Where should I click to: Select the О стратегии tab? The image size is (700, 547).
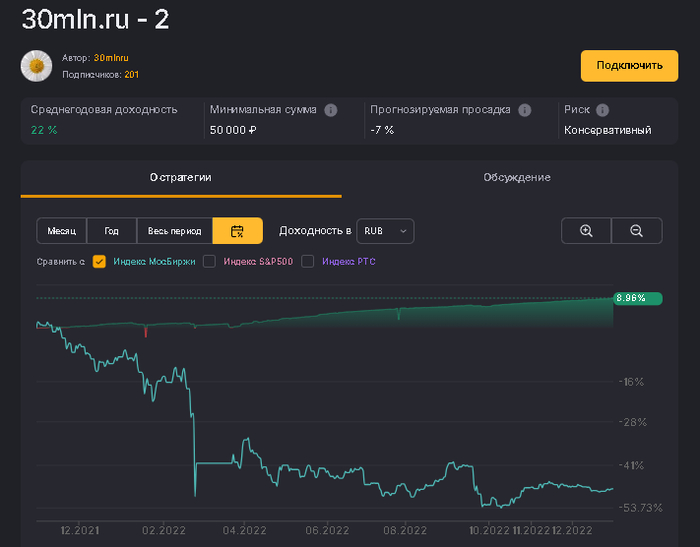click(181, 177)
